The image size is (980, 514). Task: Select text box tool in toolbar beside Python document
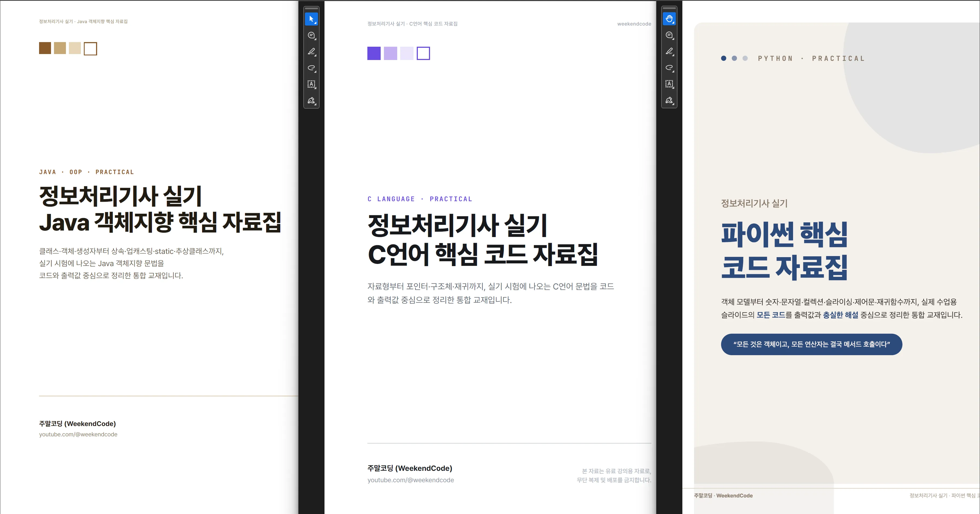[x=669, y=84]
